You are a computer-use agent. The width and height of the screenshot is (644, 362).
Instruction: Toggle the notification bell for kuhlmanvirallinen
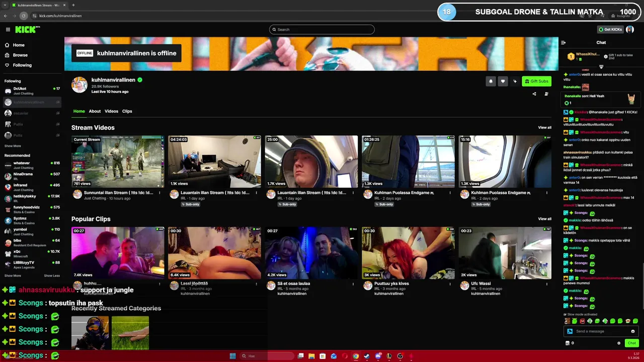pyautogui.click(x=491, y=81)
